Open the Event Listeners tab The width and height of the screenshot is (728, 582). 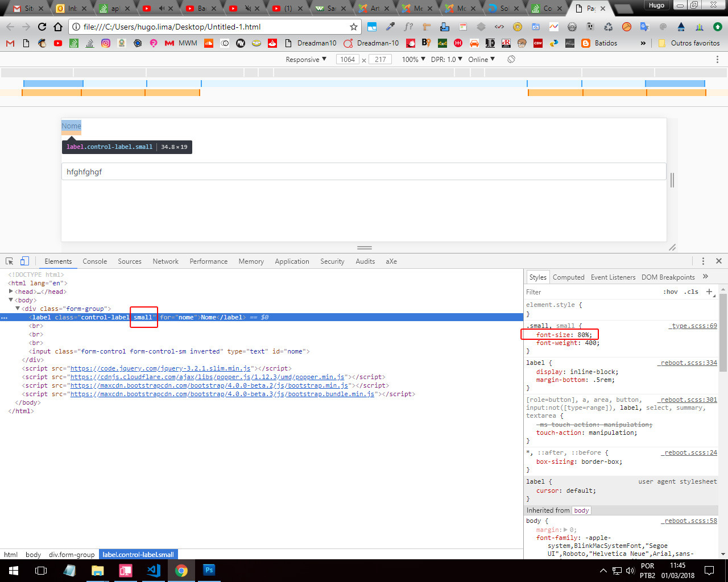613,277
